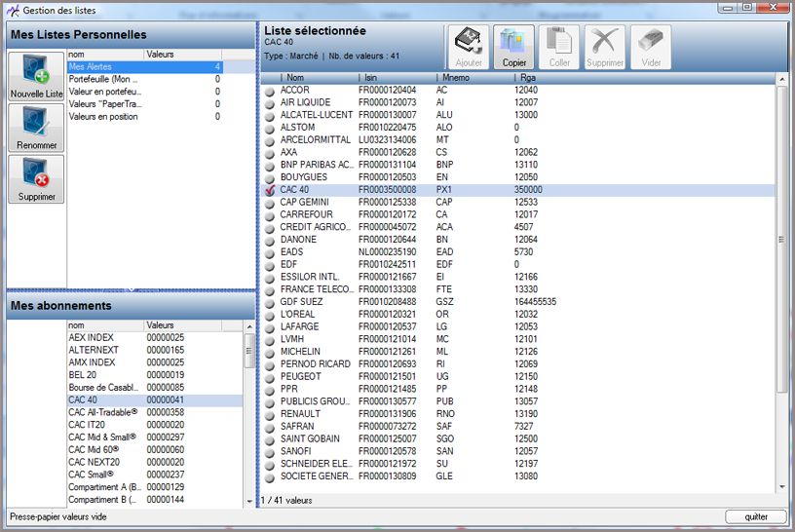Click the Renommer list icon
795x532 pixels.
pyautogui.click(x=36, y=128)
